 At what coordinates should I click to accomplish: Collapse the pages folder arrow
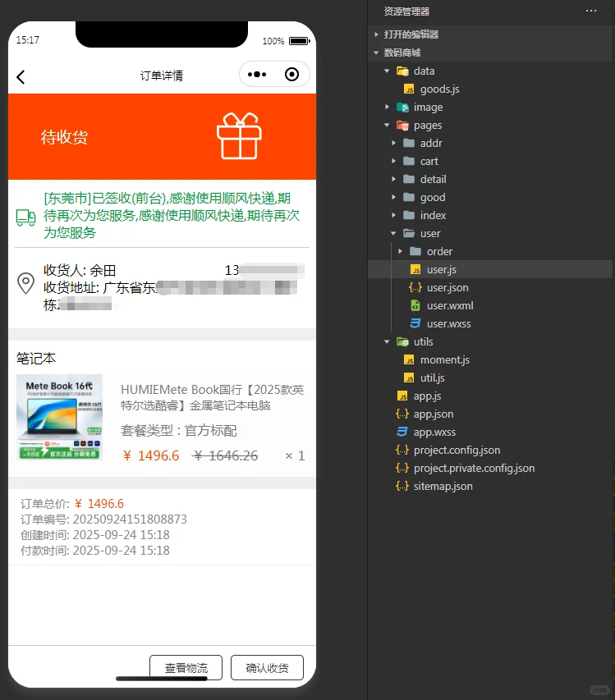pos(387,125)
